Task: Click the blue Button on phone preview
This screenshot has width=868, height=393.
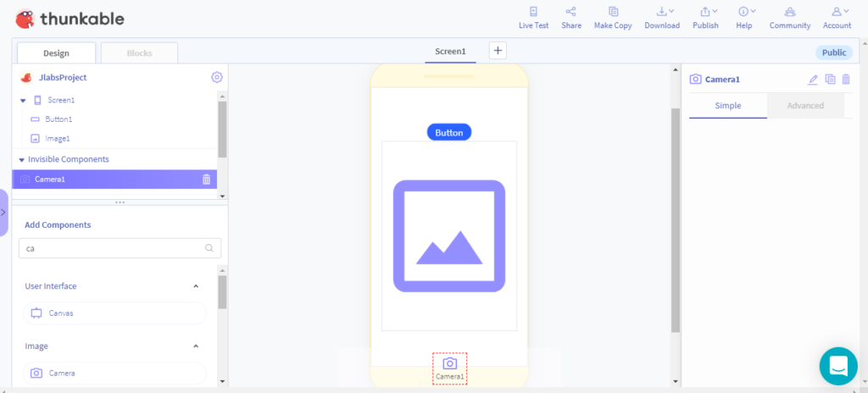Action: pos(449,132)
